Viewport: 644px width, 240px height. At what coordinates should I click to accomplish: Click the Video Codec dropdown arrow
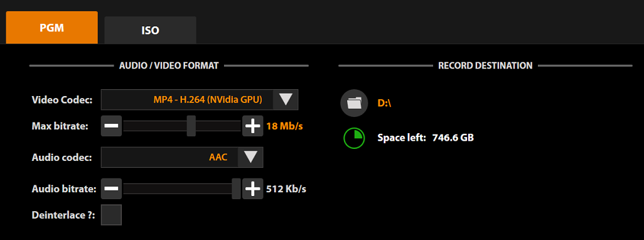(286, 99)
